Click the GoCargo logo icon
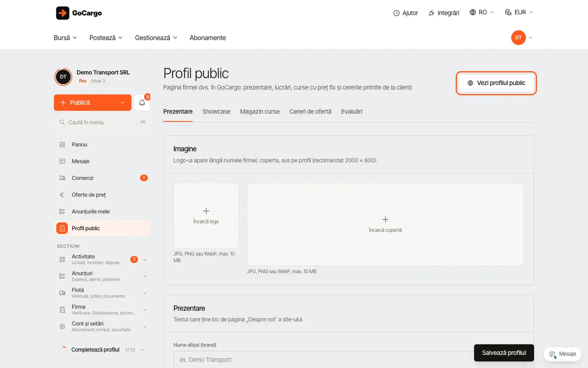588x368 pixels. (x=62, y=13)
